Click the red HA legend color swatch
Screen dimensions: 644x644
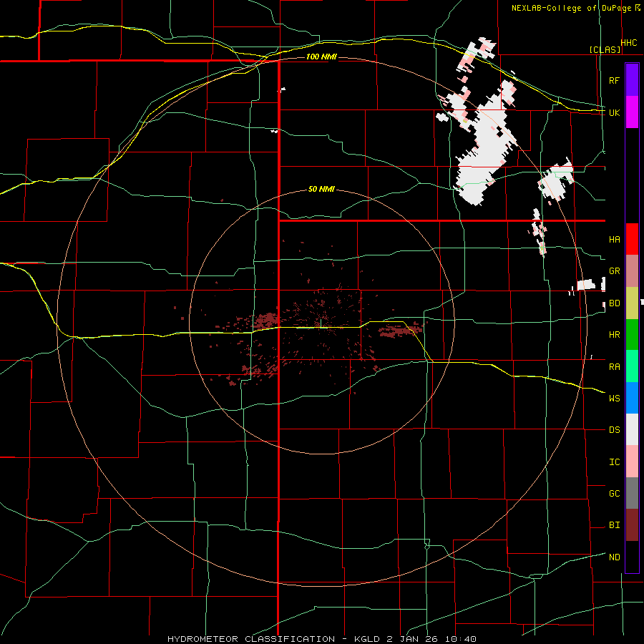pyautogui.click(x=632, y=239)
